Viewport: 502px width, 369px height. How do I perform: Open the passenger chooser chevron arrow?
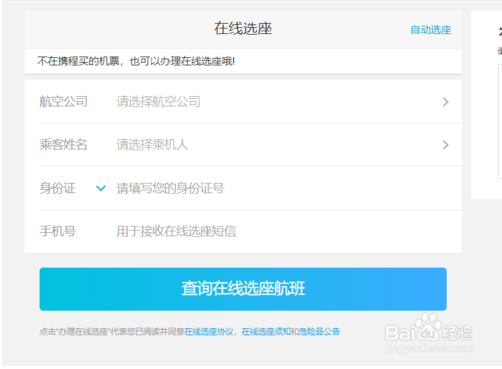click(x=445, y=145)
